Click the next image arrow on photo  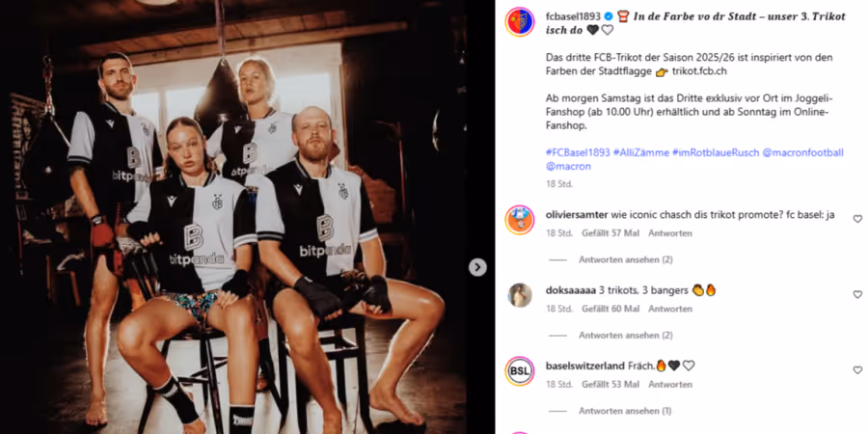(x=477, y=267)
